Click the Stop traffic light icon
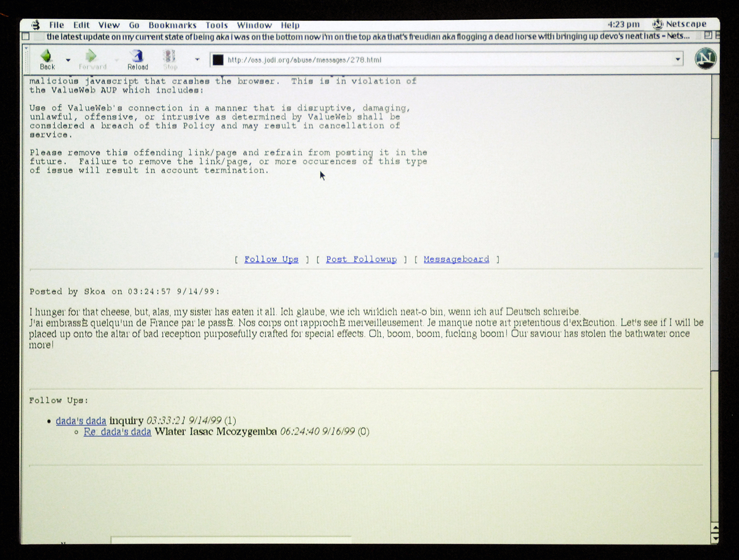The width and height of the screenshot is (739, 560). [x=170, y=56]
